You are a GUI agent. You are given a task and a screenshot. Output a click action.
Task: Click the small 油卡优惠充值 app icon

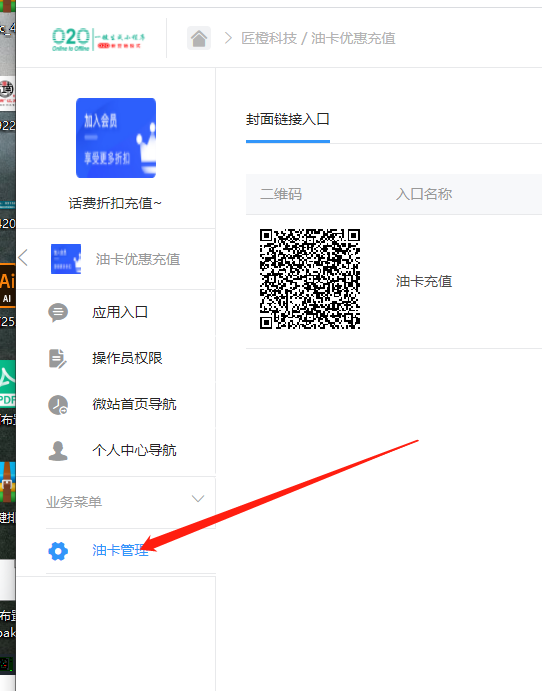click(66, 259)
